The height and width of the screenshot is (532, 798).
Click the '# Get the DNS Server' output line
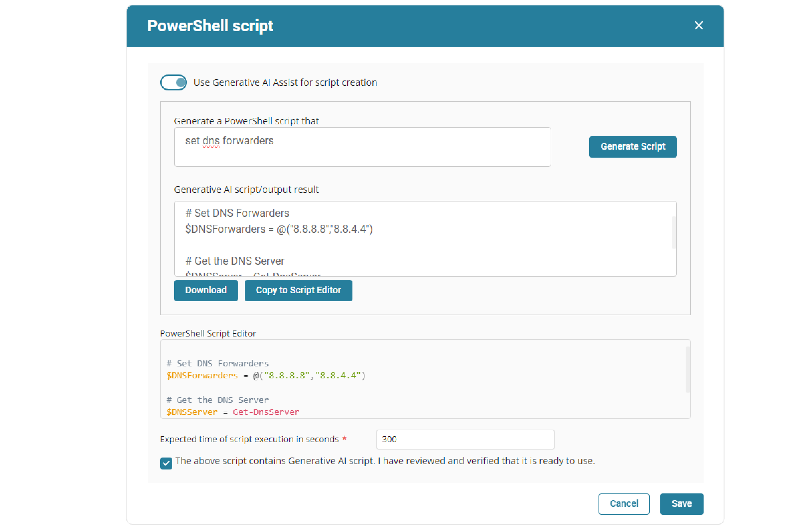(x=235, y=261)
